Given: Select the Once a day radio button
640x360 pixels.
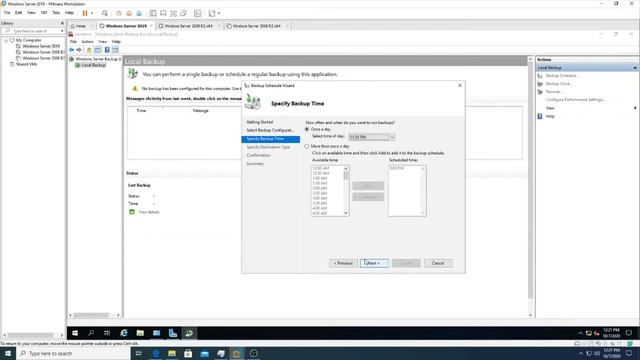Looking at the screenshot, I should [307, 129].
